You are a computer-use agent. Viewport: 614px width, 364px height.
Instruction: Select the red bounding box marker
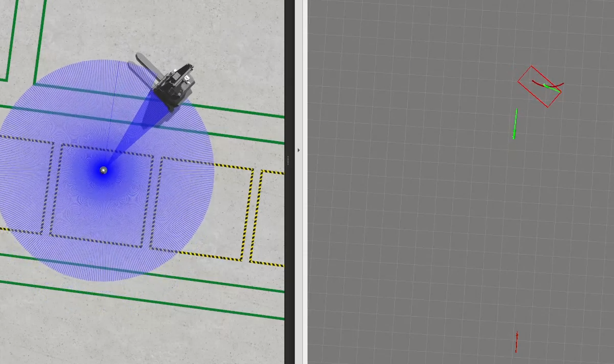[x=539, y=86]
